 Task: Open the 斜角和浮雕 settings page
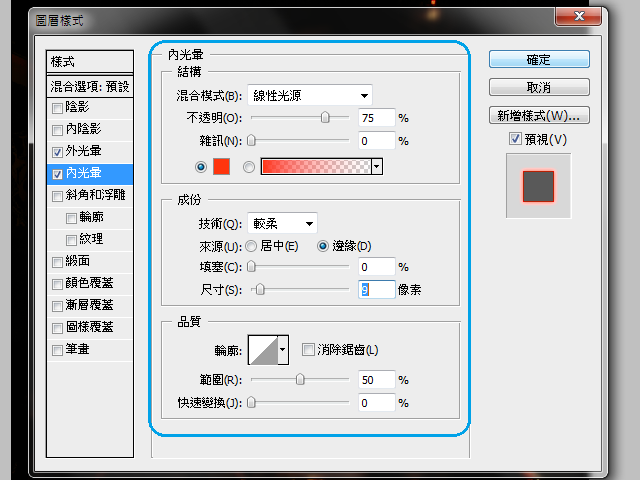tap(96, 195)
